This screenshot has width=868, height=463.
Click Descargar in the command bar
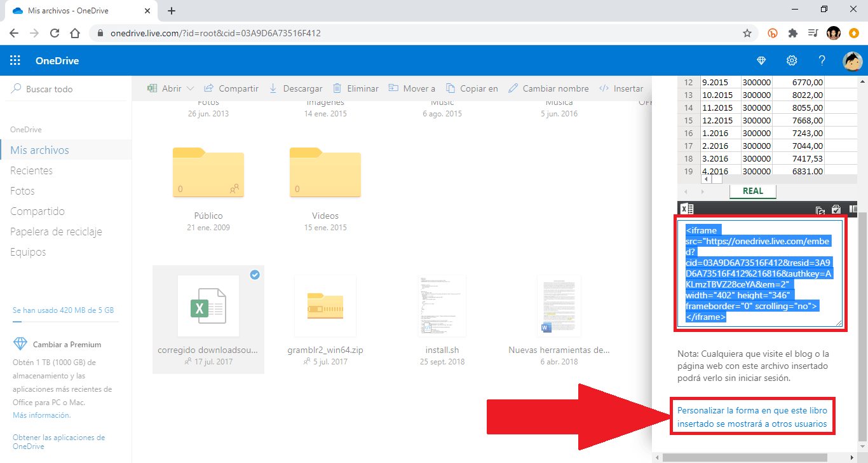click(x=295, y=88)
